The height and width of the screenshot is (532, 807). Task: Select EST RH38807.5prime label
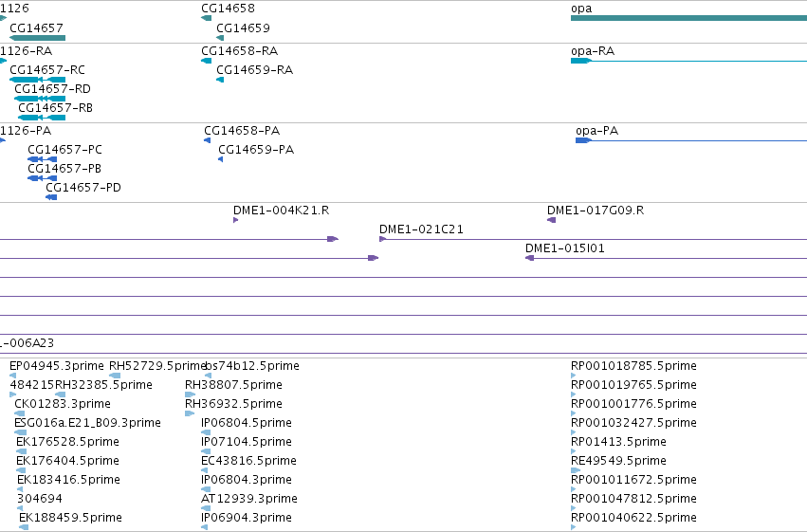click(233, 385)
